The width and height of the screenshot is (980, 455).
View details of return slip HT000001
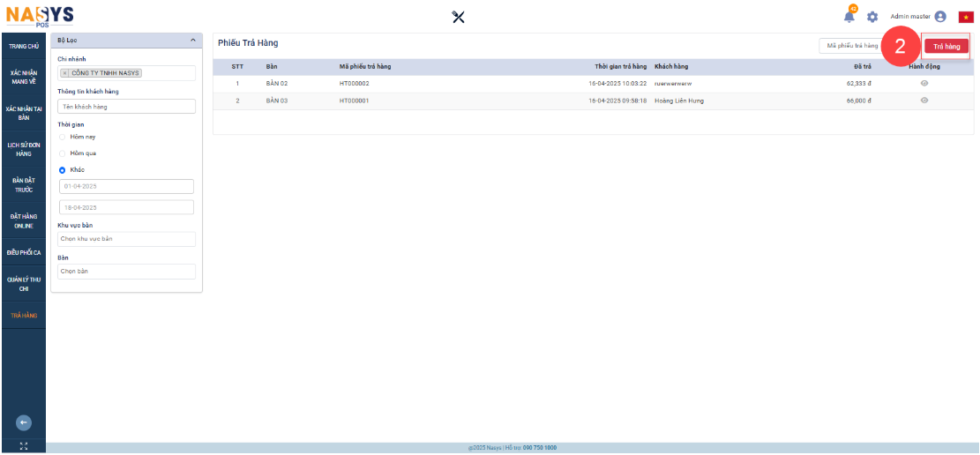[924, 101]
